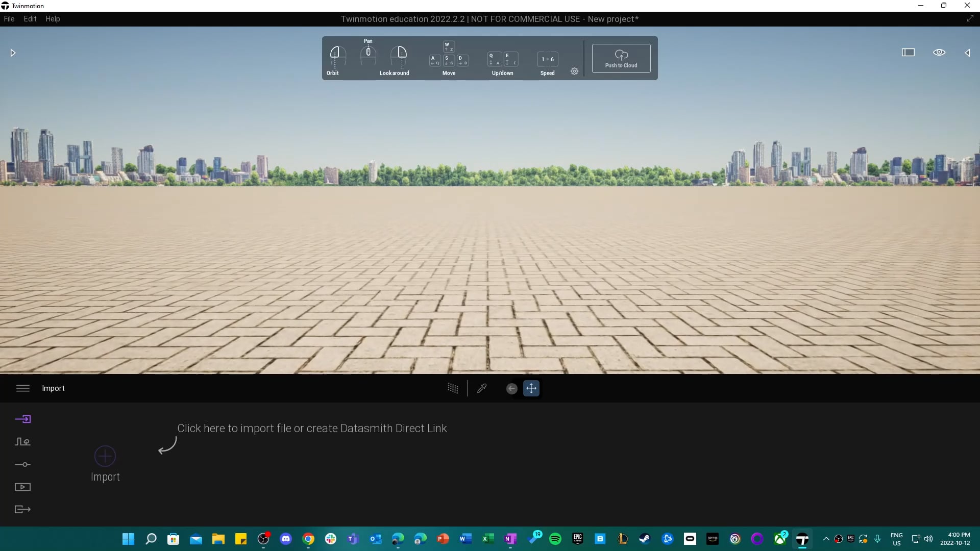Viewport: 980px width, 551px height.
Task: Activate the move gizmo tool in the footer
Action: click(x=531, y=388)
